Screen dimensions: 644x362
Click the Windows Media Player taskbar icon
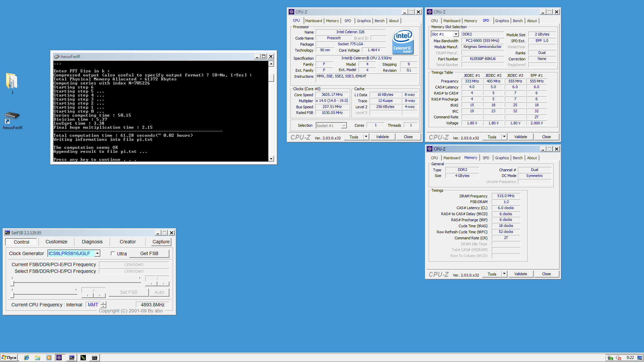pos(49,358)
